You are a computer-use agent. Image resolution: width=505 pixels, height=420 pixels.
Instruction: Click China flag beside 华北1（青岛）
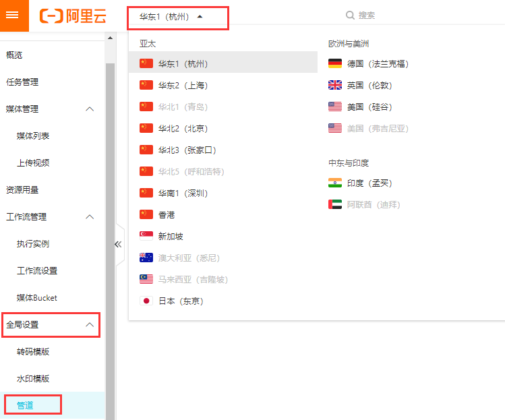(x=146, y=107)
